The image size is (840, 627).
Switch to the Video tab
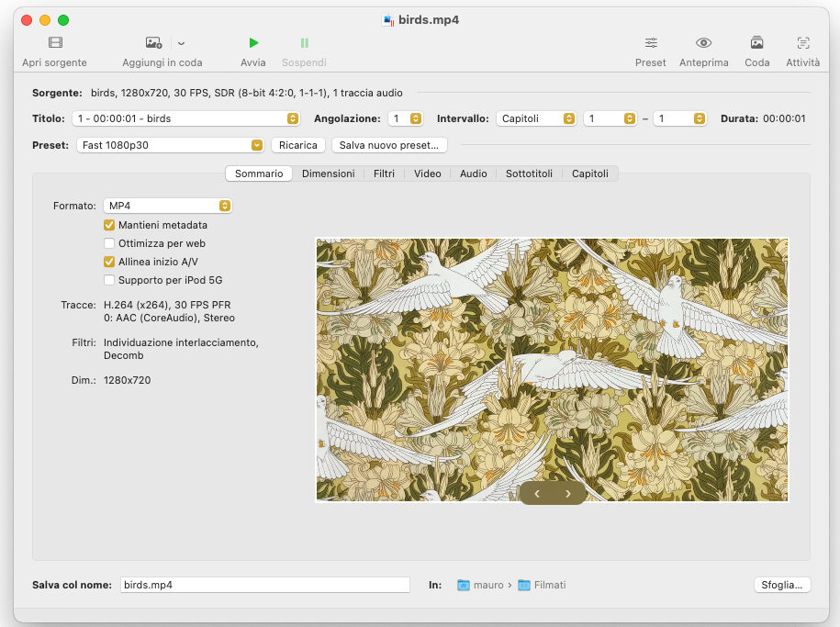point(427,173)
